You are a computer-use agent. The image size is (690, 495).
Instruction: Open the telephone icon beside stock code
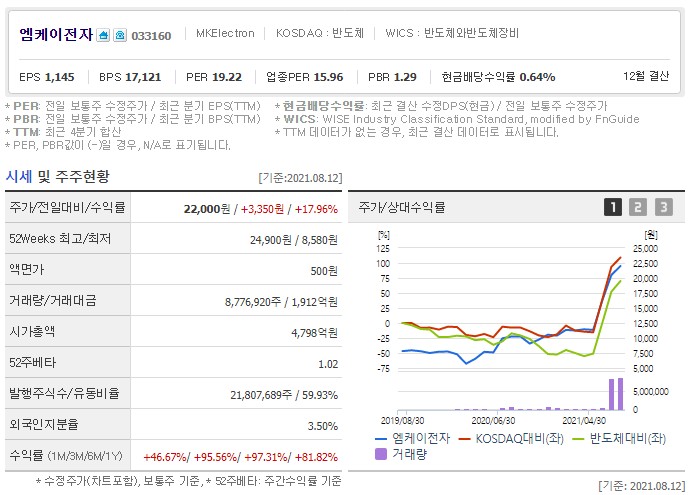coord(120,35)
